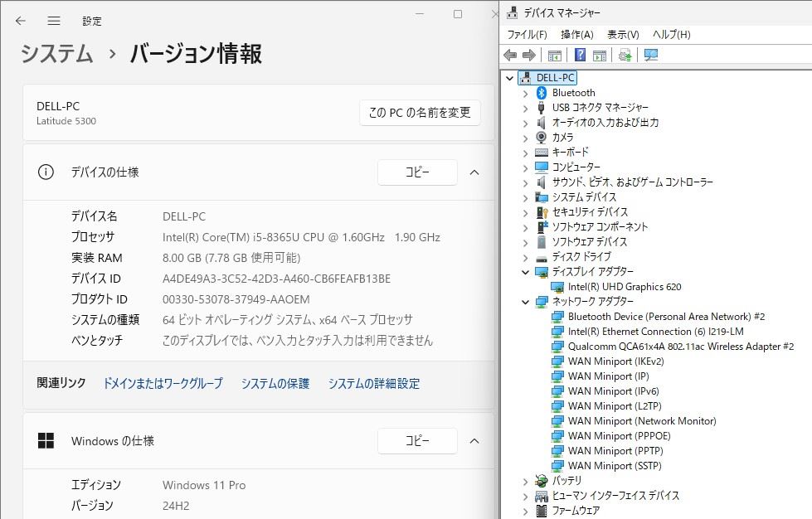Copy Windows specifications with コピー button
Screen dimensions: 812x519
tap(417, 441)
